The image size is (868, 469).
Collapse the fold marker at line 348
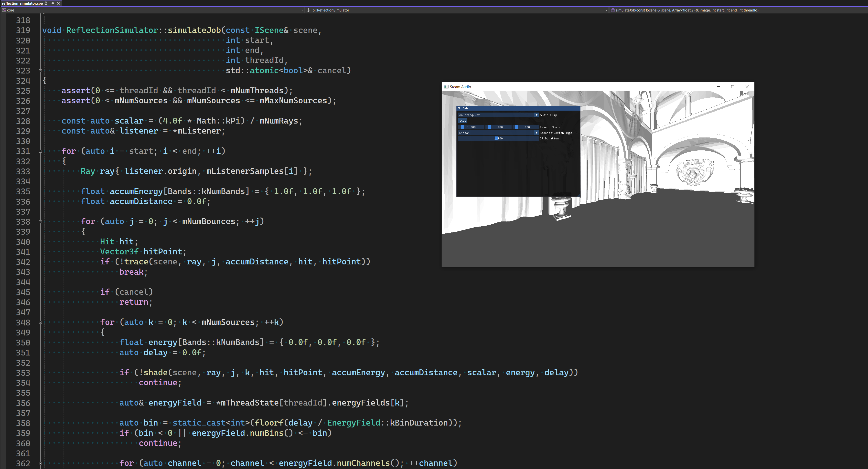tap(40, 322)
